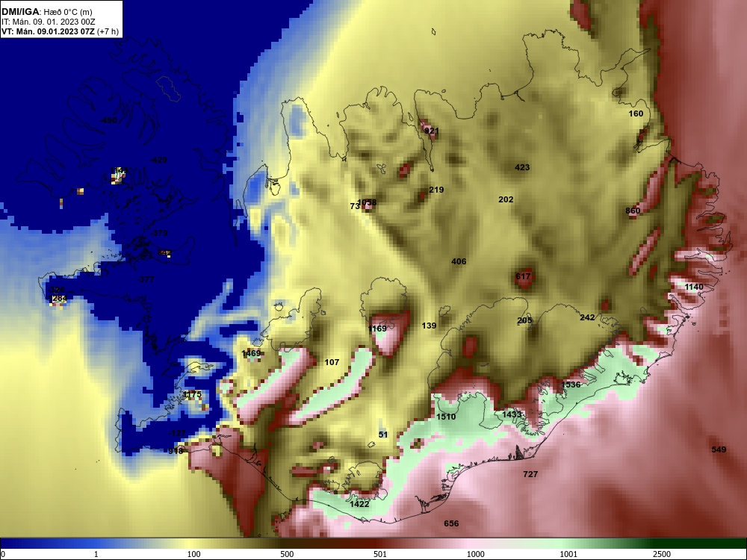
Task: Click the -379 height value
Action: [x=159, y=233]
